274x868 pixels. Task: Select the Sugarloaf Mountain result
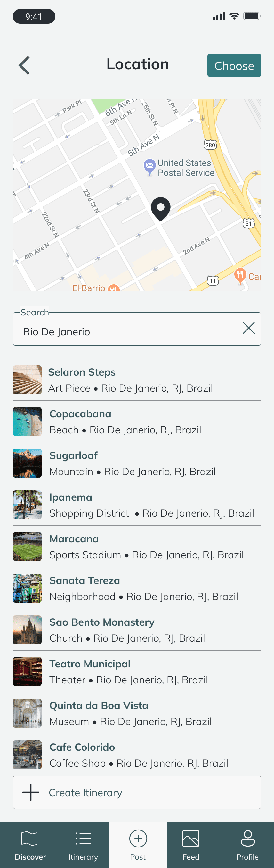pyautogui.click(x=137, y=463)
